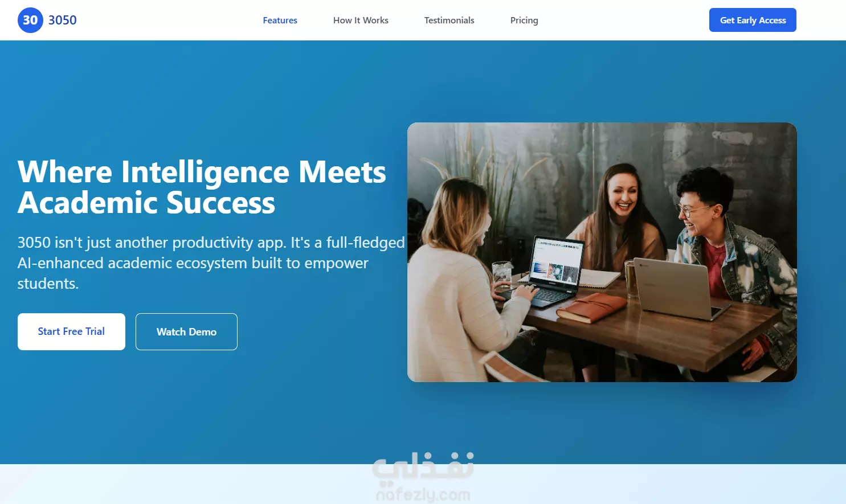The width and height of the screenshot is (846, 504).
Task: Open the Testimonials nav link
Action: (x=449, y=20)
